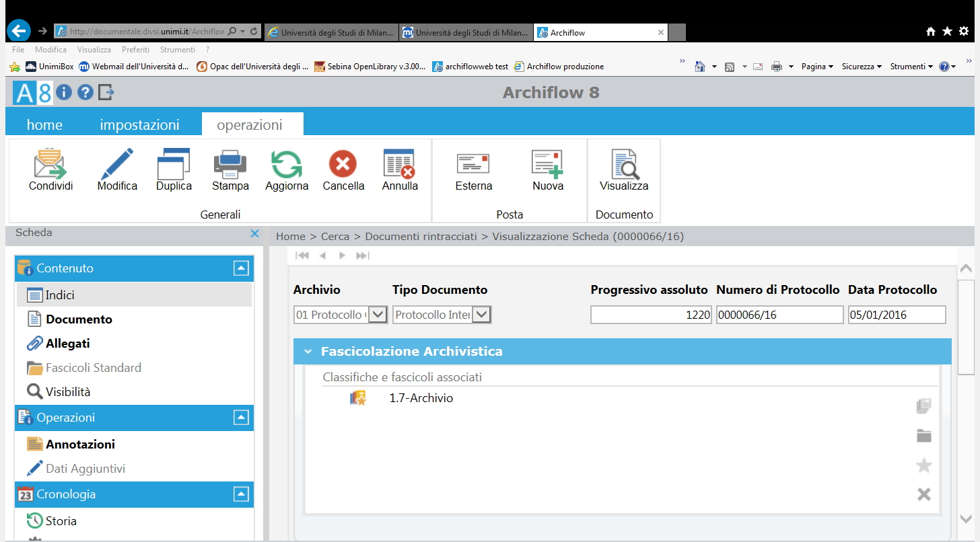This screenshot has width=980, height=542.
Task: Go to first record navigation arrow
Action: [x=302, y=256]
